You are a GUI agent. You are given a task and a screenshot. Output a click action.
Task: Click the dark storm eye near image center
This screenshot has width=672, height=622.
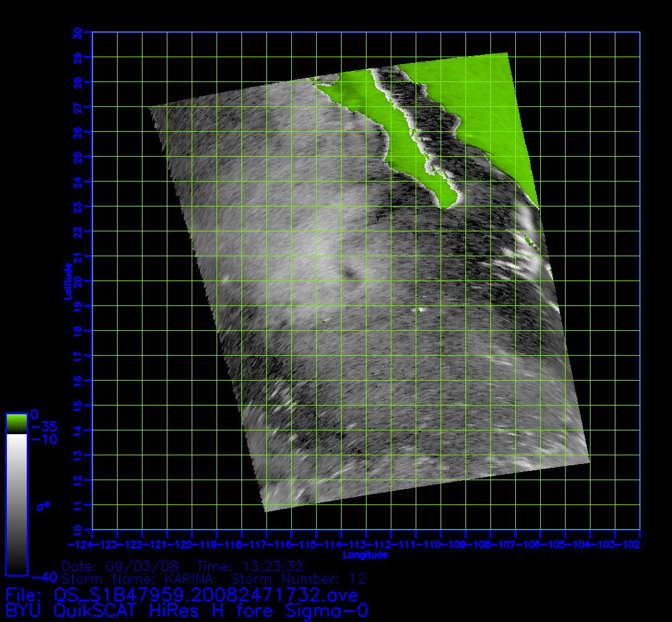350,272
